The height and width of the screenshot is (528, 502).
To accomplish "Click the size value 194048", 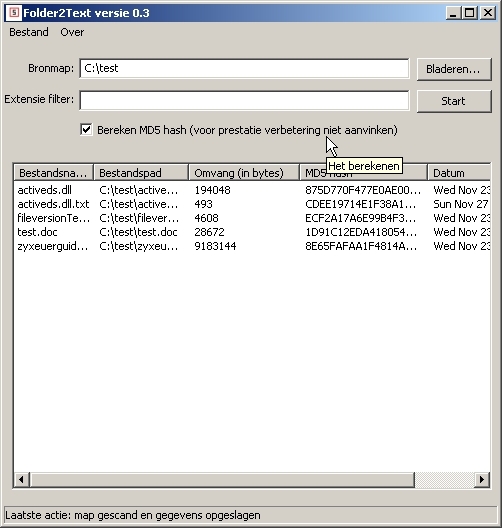I will (x=212, y=190).
